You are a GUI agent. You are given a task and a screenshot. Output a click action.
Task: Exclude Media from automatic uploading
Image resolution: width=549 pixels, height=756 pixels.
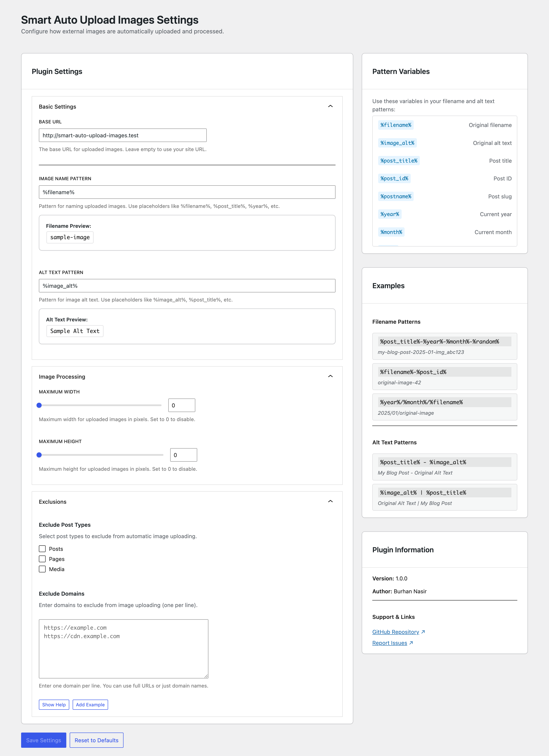(42, 569)
